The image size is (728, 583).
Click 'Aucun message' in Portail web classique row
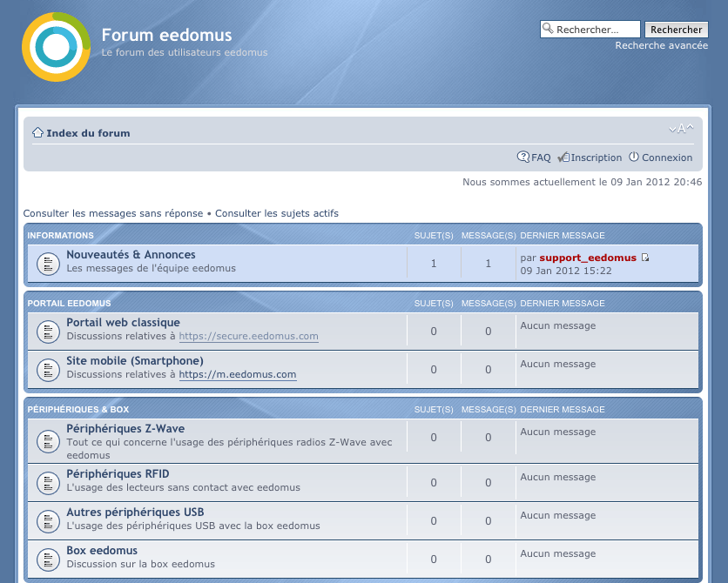pos(557,325)
